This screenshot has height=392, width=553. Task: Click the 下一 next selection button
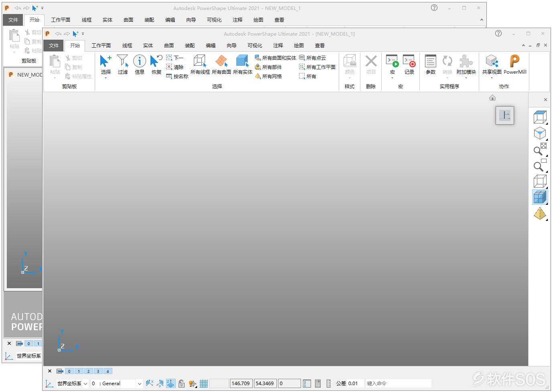[175, 58]
